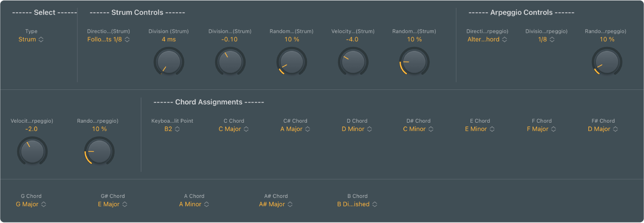This screenshot has height=223, width=644.
Task: Open the G Chord dropdown
Action: [31, 204]
